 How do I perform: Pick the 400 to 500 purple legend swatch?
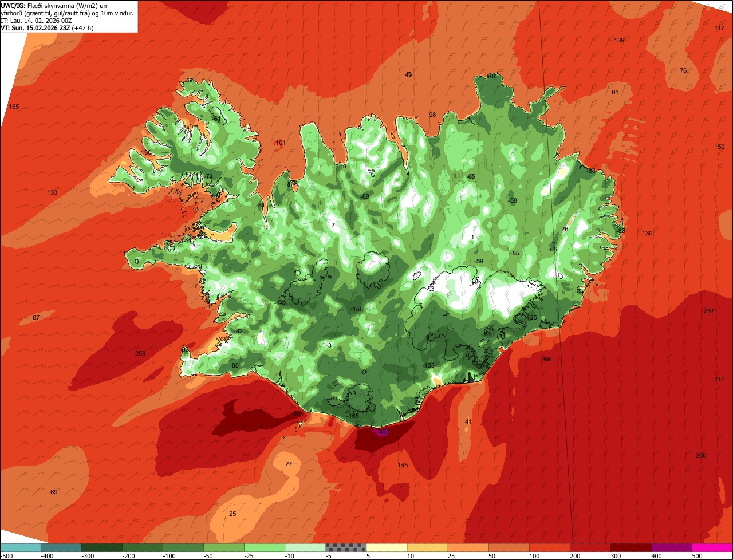[671, 547]
